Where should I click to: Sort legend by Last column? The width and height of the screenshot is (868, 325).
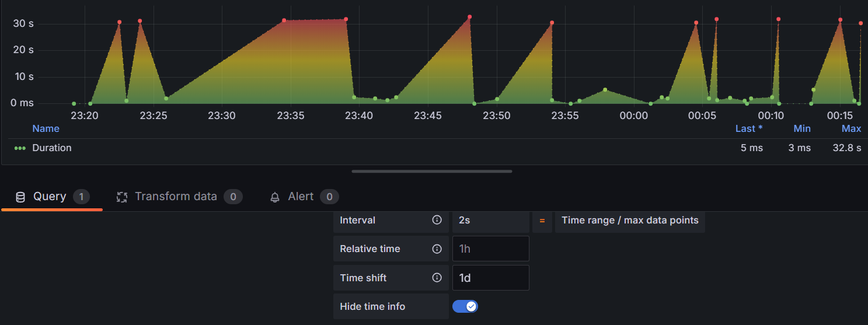[x=749, y=128]
